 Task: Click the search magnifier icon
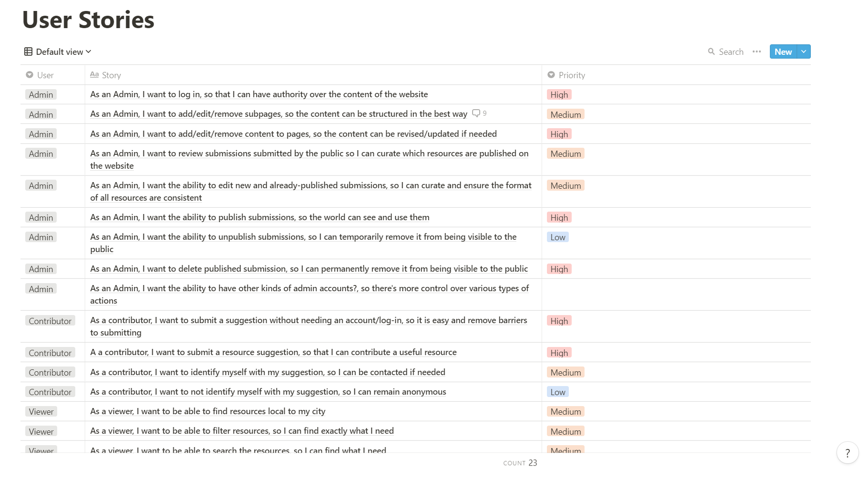click(x=711, y=51)
